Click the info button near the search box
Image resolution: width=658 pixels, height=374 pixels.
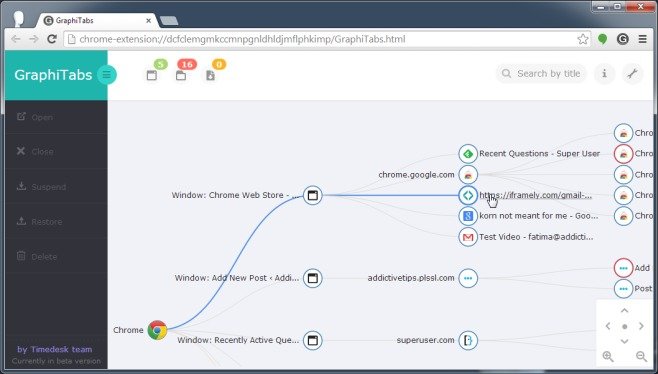(x=604, y=74)
